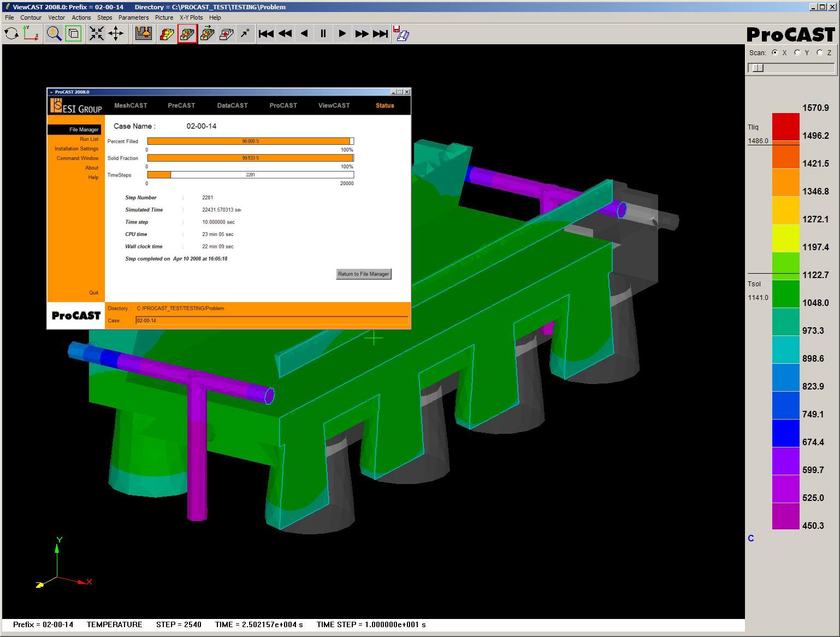Image resolution: width=840 pixels, height=637 pixels.
Task: Select the Z scan radio button
Action: pyautogui.click(x=819, y=53)
